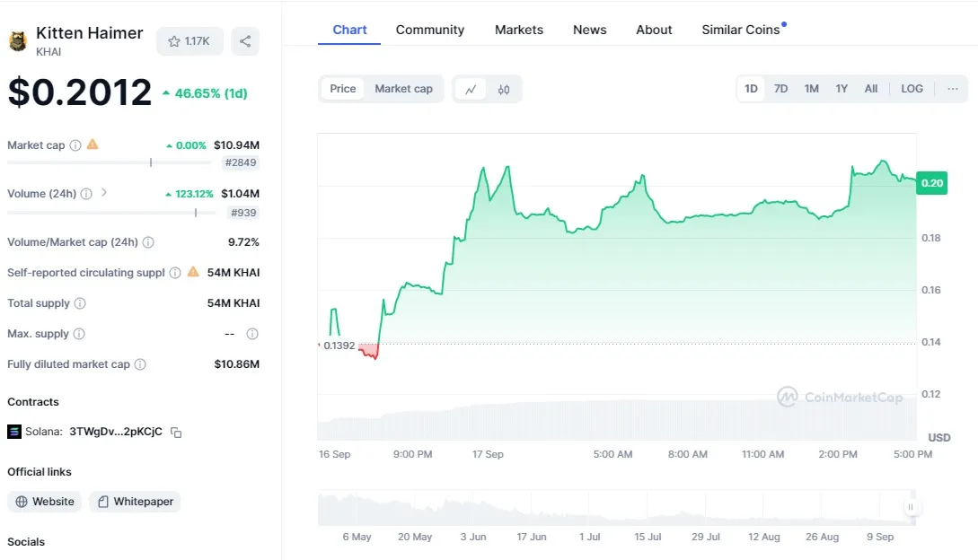This screenshot has width=978, height=560.
Task: Click the volume rank #939 badge
Action: (243, 213)
